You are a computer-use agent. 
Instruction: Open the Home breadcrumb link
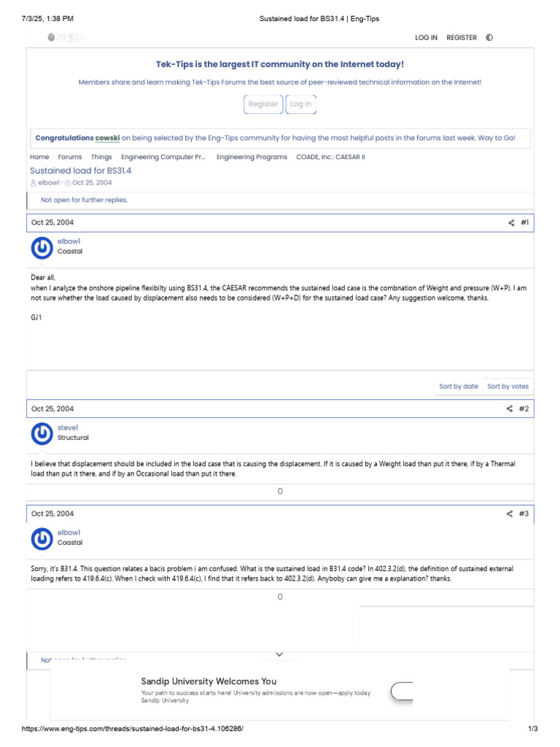tap(39, 157)
